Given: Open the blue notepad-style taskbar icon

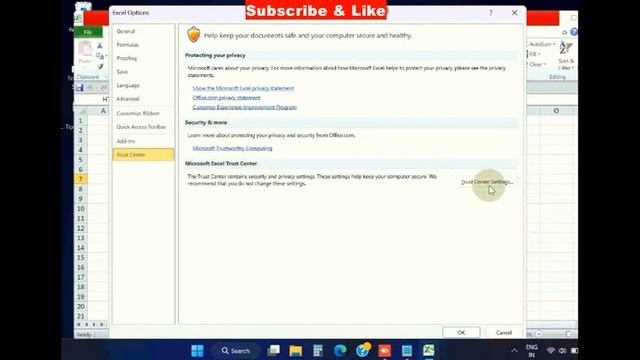Looking at the screenshot, I should (407, 351).
